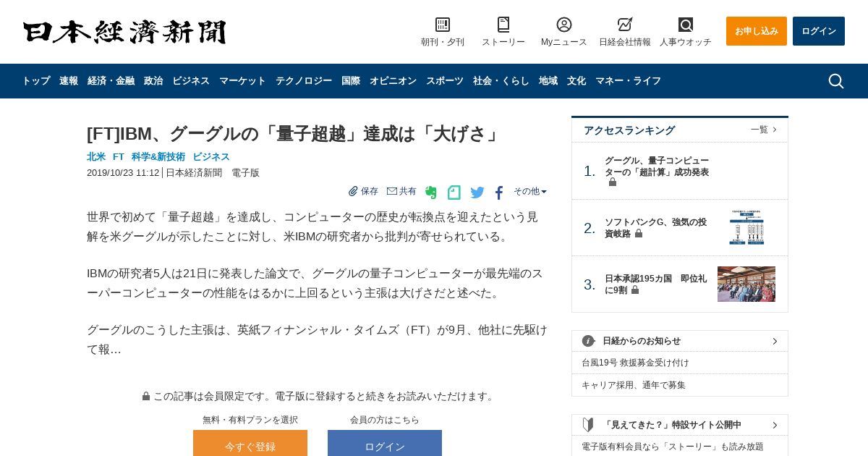Click the blue ログイン button below article
Screen dimensions: 868x456
pyautogui.click(x=385, y=443)
